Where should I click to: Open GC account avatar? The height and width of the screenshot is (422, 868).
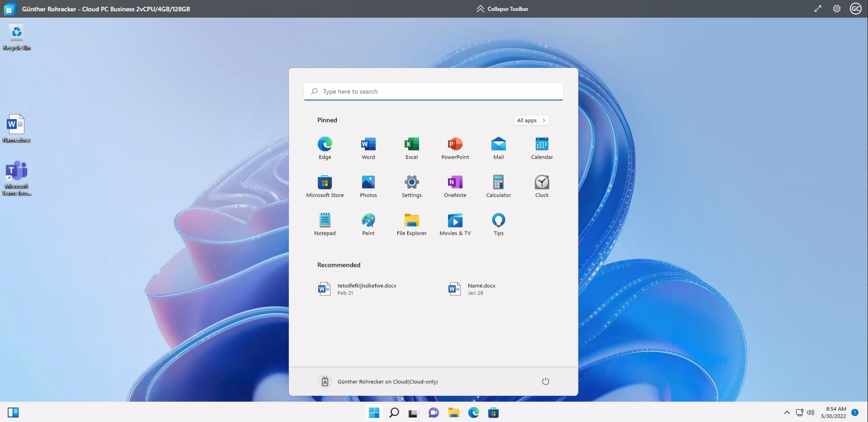point(855,9)
